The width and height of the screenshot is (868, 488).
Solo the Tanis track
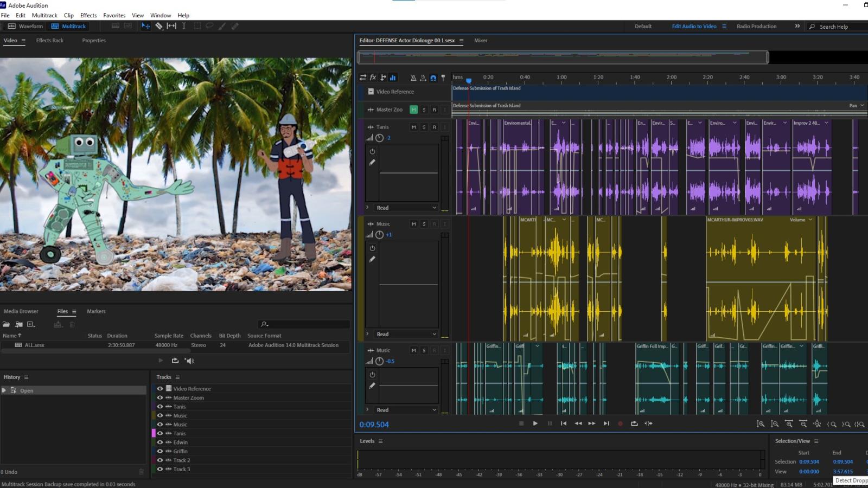[424, 127]
